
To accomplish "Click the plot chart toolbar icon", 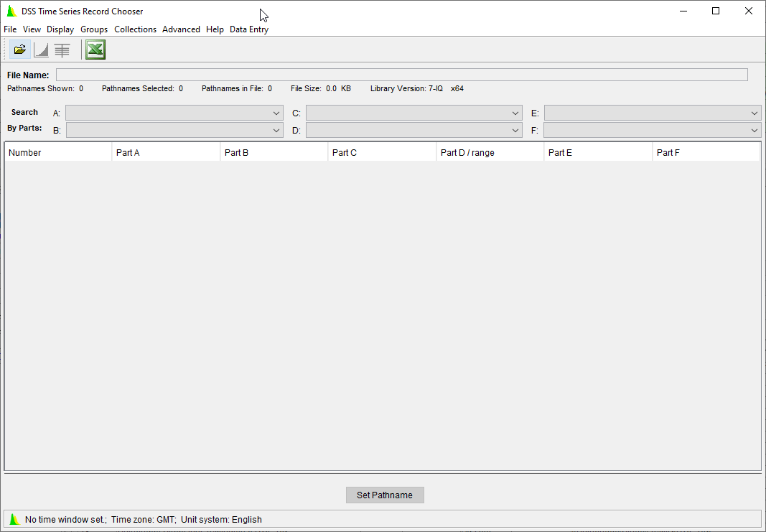I will 42,50.
